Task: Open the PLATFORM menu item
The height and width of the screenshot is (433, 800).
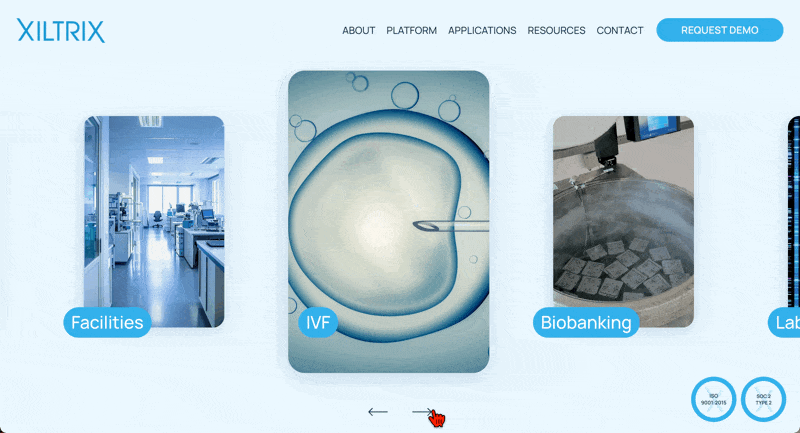Action: coord(411,31)
